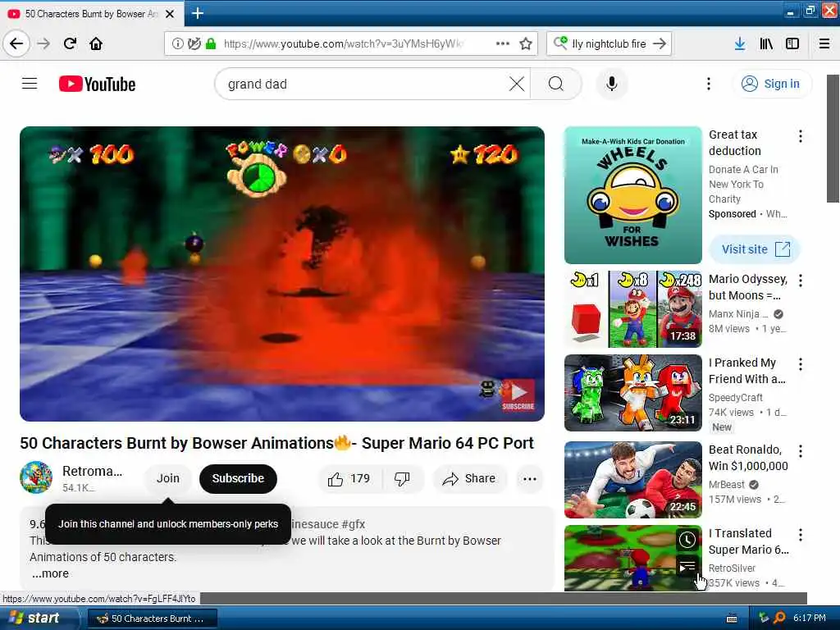Screen dimensions: 840x630
Task: Toggle the browser sidebar view
Action: point(792,43)
